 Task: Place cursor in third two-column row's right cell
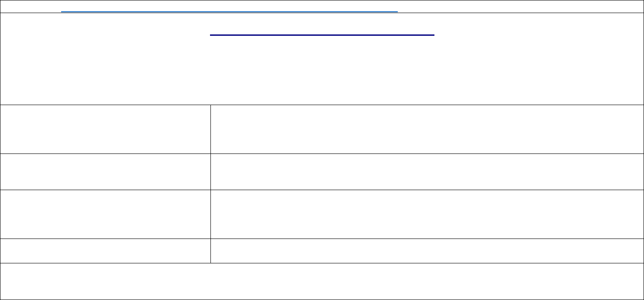pos(427,214)
